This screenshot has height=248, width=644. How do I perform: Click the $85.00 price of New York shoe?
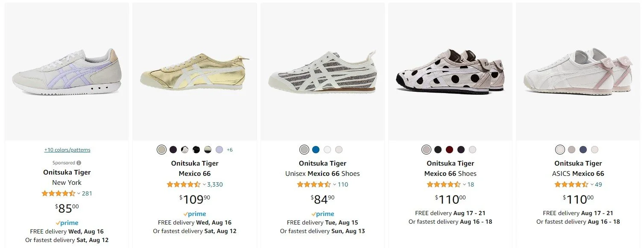(67, 208)
